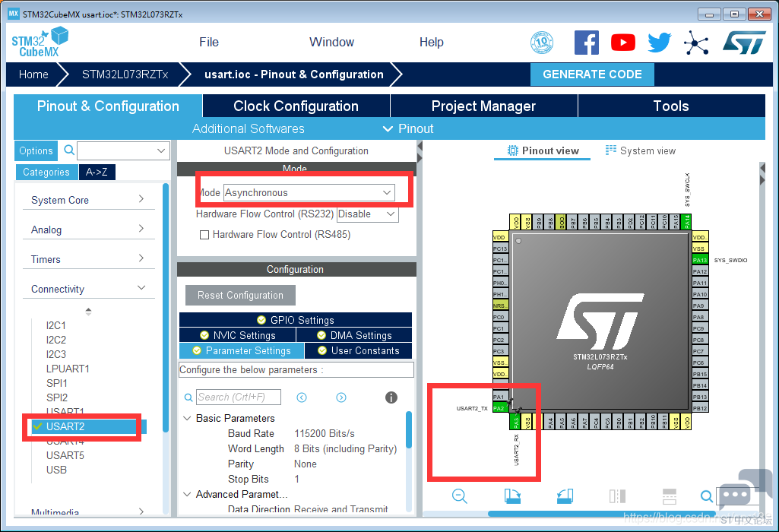This screenshot has width=779, height=532.
Task: Click the ST logo in the header
Action: coord(744,43)
